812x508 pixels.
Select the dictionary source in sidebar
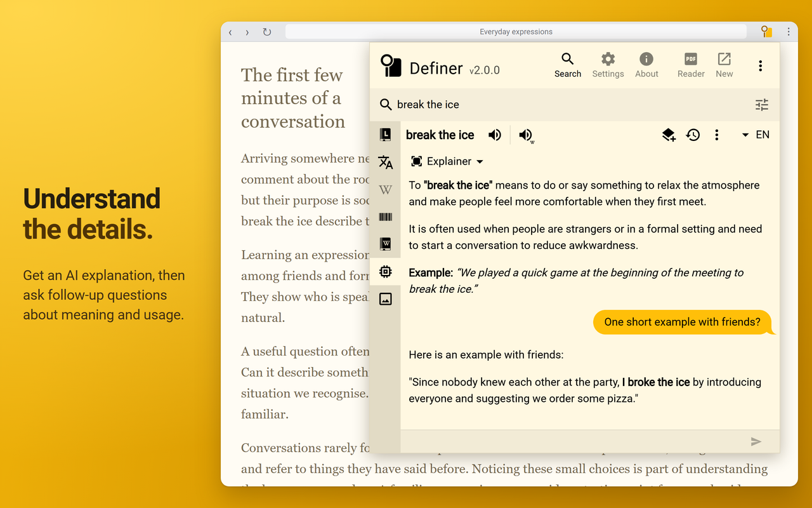(385, 135)
